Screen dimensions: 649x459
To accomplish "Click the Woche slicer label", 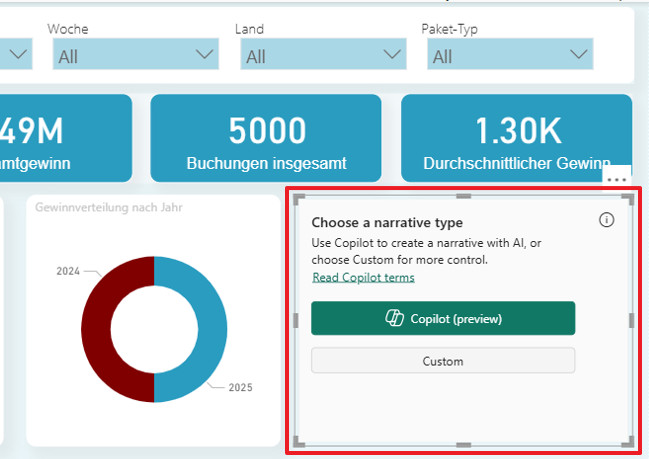I will point(67,29).
